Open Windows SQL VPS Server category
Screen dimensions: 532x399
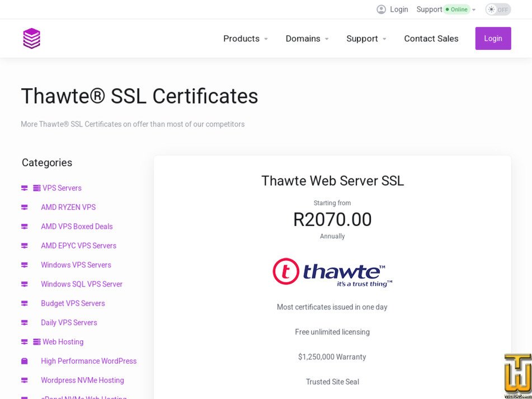[82, 284]
